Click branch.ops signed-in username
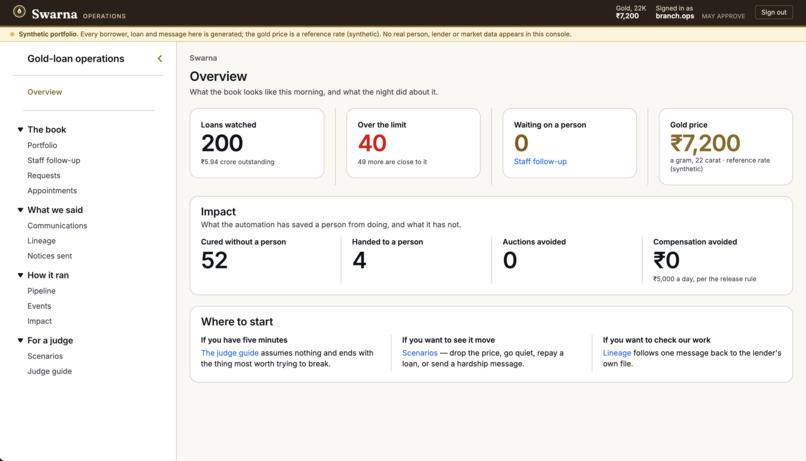 point(674,16)
